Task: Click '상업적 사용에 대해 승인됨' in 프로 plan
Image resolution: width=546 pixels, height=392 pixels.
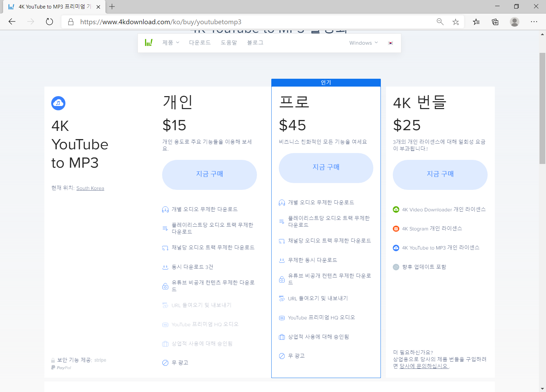Action: tap(318, 337)
